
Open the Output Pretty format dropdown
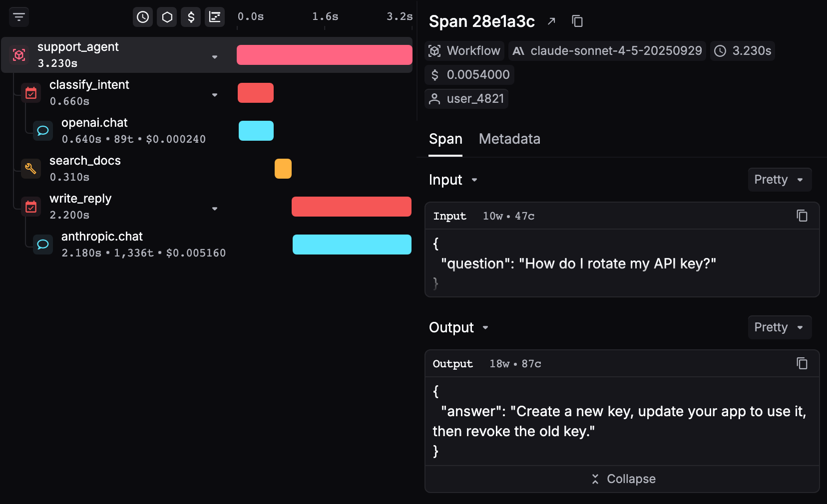[780, 327]
